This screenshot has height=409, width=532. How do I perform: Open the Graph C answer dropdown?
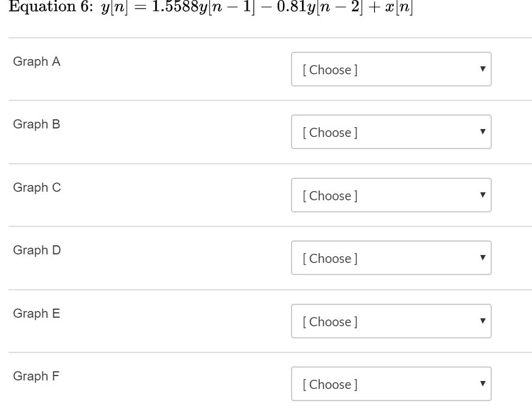click(391, 195)
